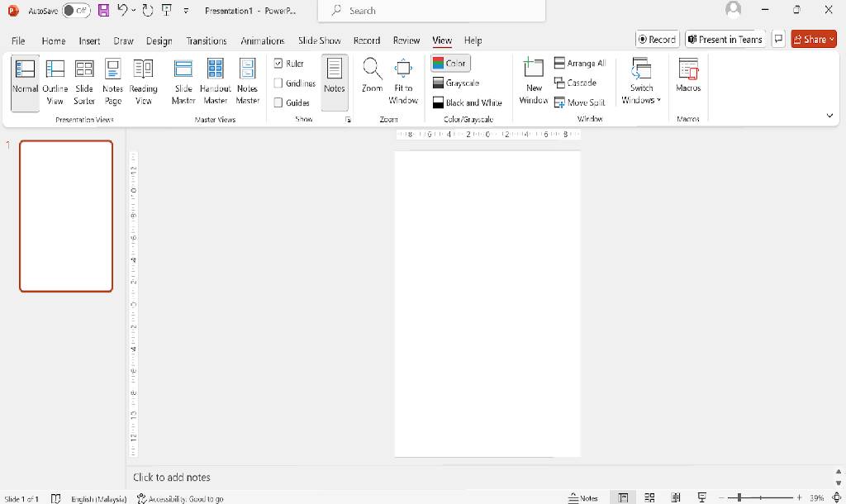The image size is (846, 504).
Task: Save the presentation with the disk icon
Action: 103,10
